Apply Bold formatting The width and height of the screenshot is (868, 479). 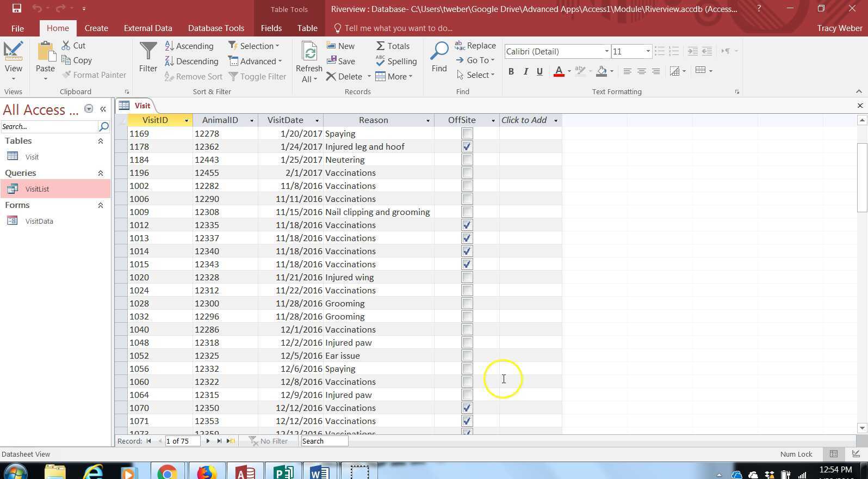[511, 71]
